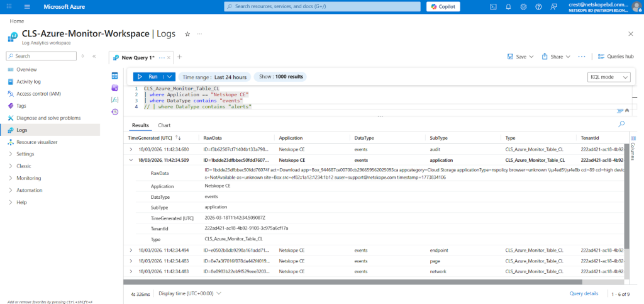The width and height of the screenshot is (644, 304).
Task: Open the Azure portal apps grid icon
Action: (9, 6)
